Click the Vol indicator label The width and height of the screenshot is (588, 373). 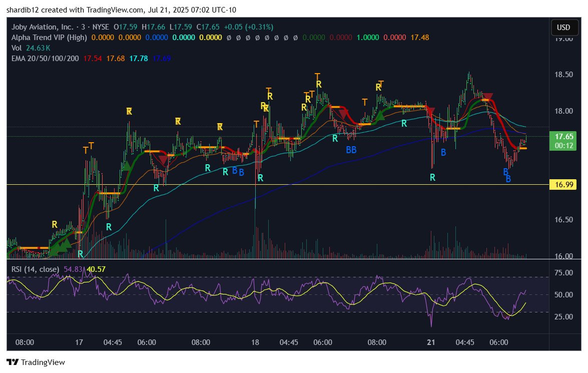coord(17,48)
